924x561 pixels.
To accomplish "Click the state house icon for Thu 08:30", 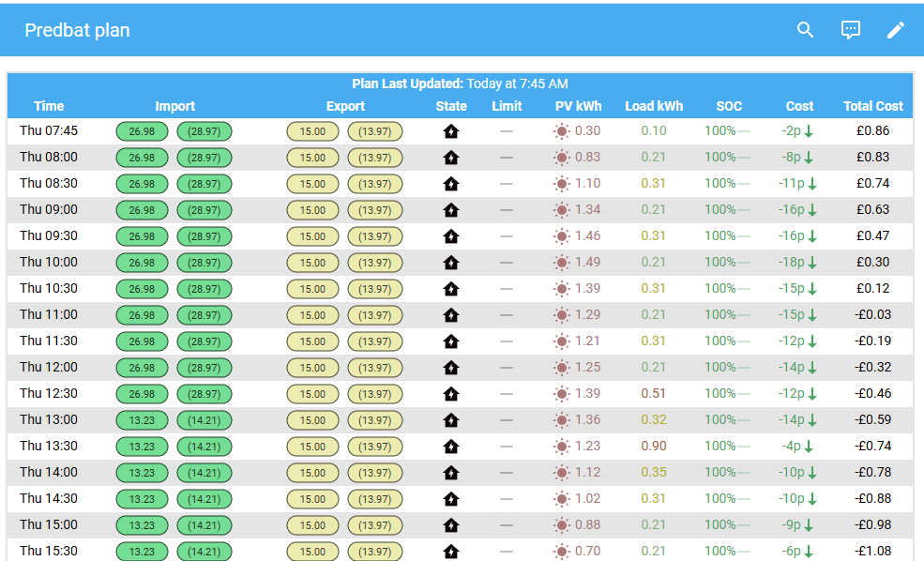I will tap(451, 184).
